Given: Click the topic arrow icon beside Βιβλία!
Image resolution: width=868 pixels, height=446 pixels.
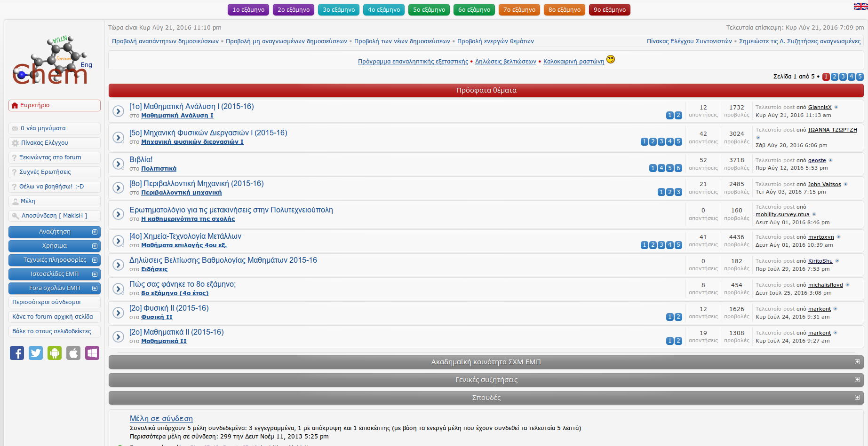Looking at the screenshot, I should point(119,164).
